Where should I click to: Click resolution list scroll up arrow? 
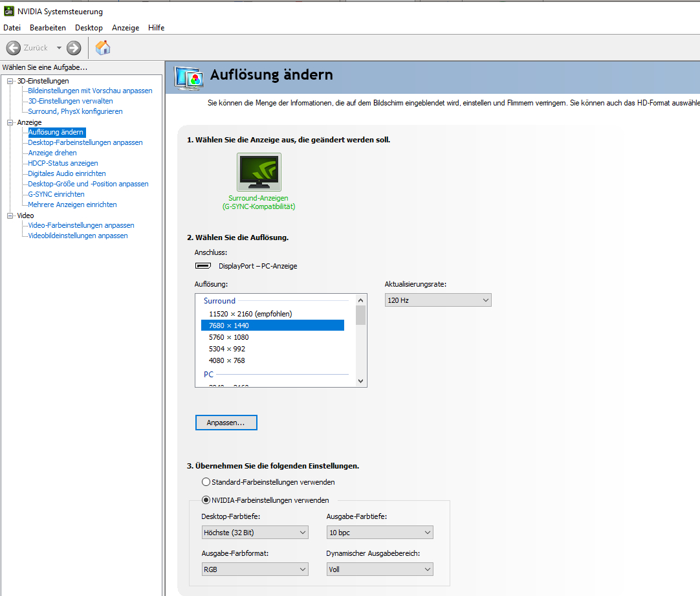[x=361, y=300]
